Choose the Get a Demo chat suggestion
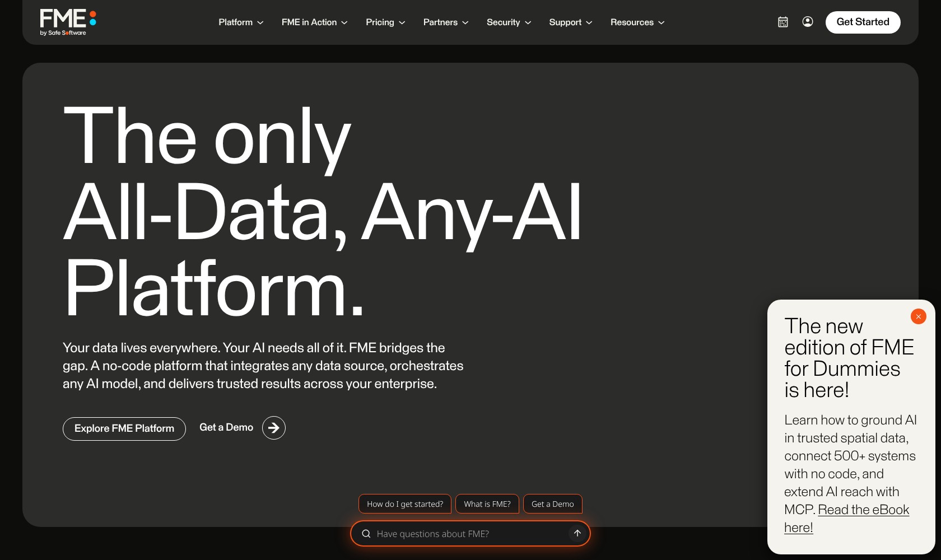 [553, 504]
